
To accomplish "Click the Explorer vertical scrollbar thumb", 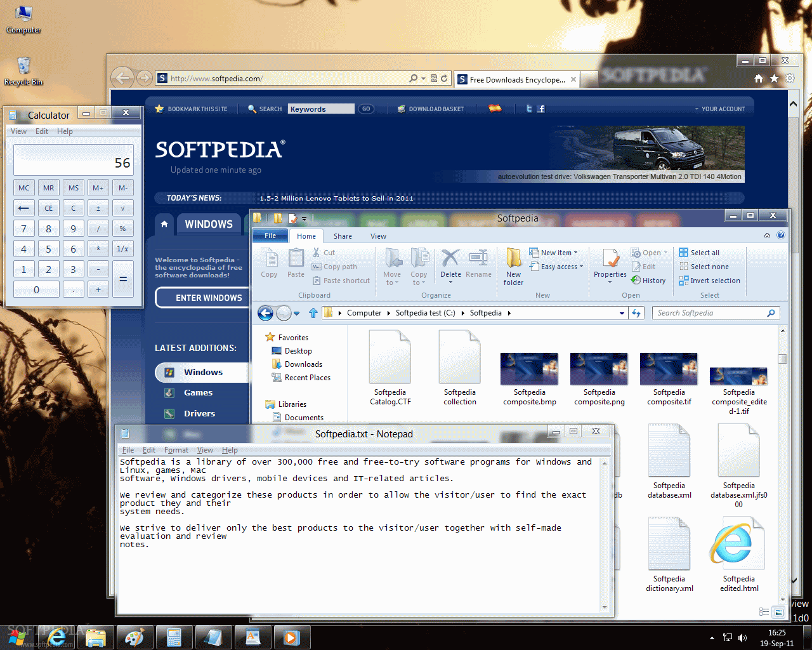I will [x=783, y=359].
